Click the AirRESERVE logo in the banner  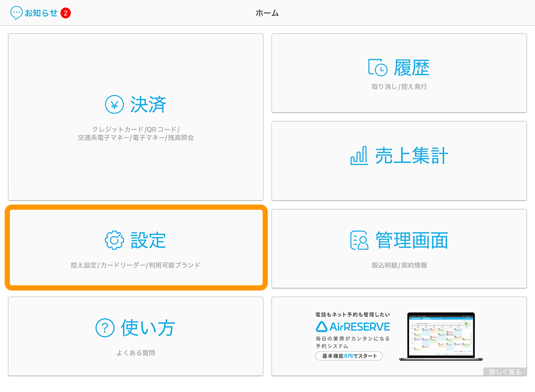pyautogui.click(x=353, y=326)
